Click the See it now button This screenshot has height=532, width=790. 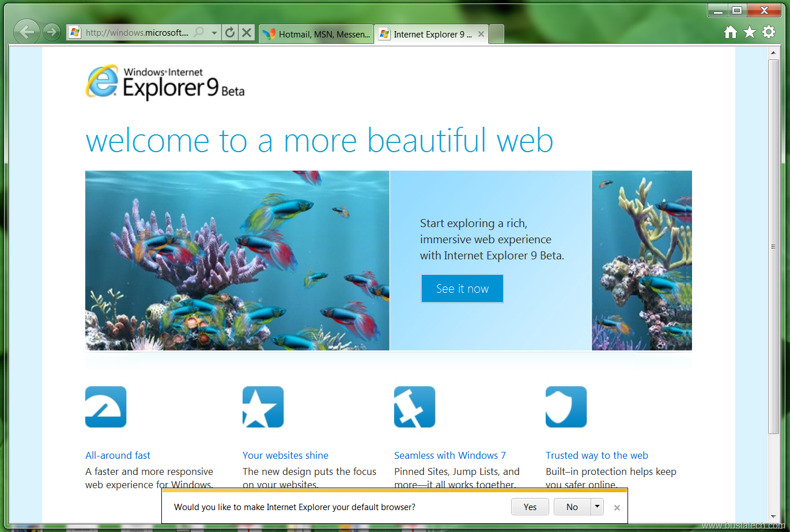pos(462,288)
